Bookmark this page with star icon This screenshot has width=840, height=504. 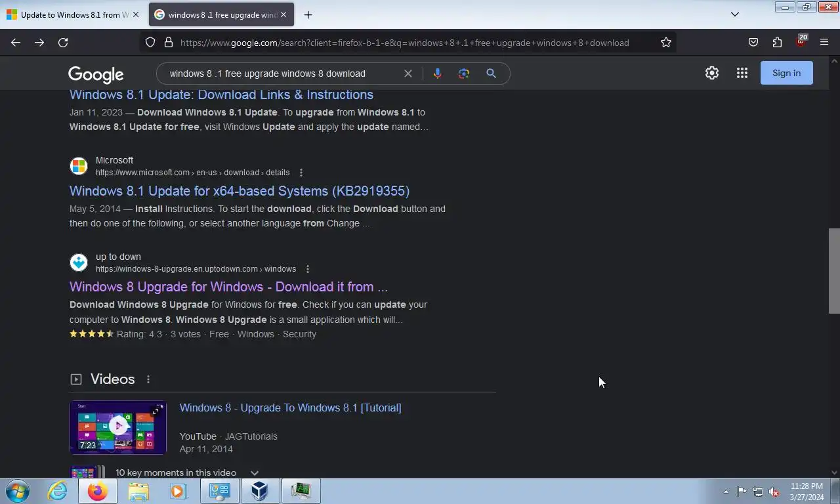click(x=666, y=43)
